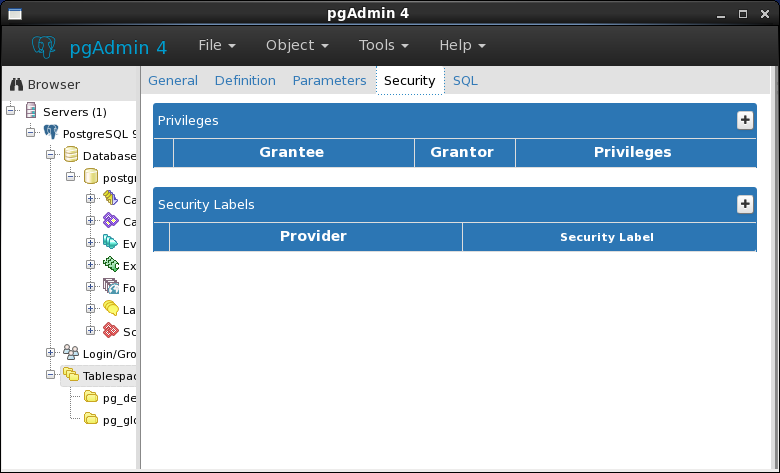Collapse the Tablespaces tree node
The image size is (780, 473).
click(x=50, y=375)
